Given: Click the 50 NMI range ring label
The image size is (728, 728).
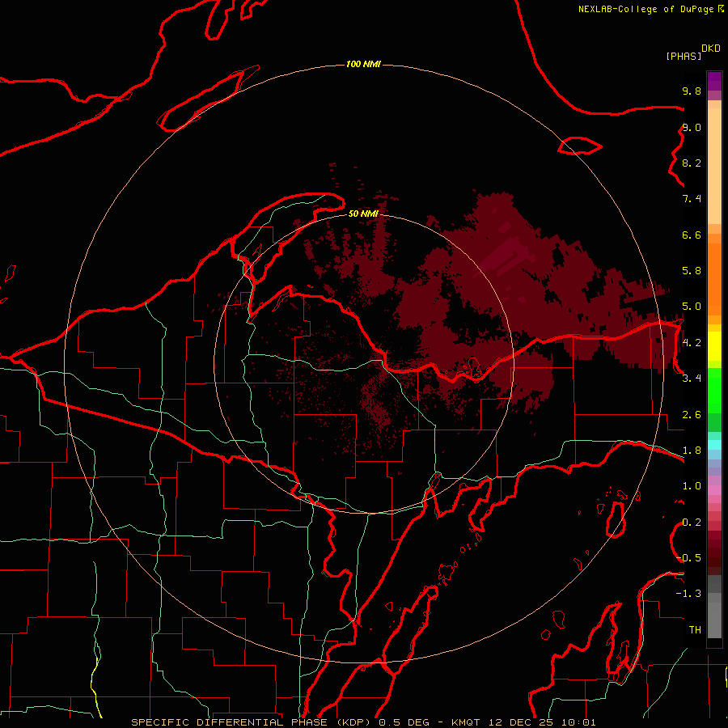Looking at the screenshot, I should coord(363,214).
